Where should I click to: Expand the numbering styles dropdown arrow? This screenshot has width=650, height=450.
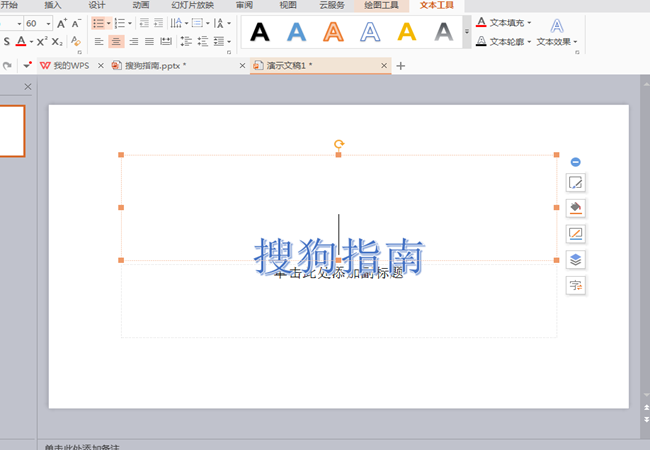pos(130,23)
